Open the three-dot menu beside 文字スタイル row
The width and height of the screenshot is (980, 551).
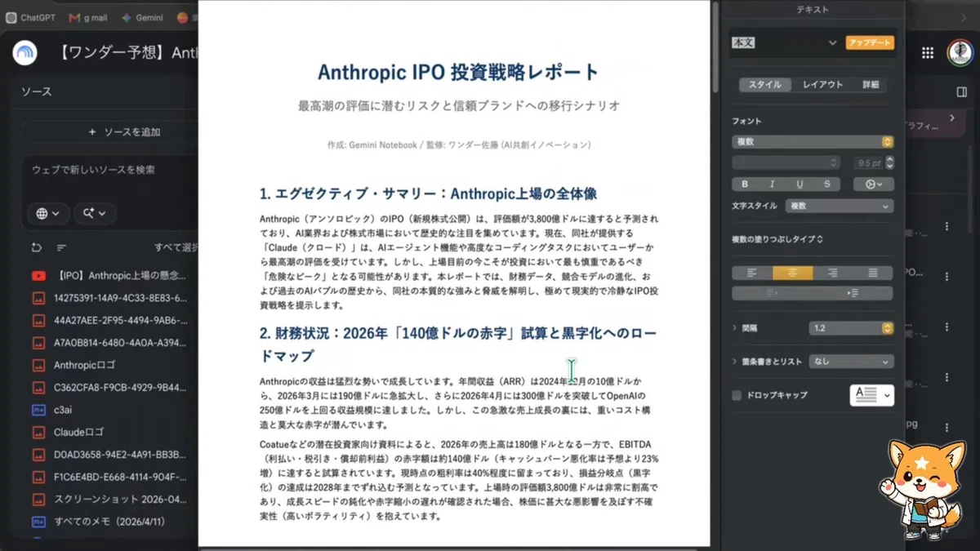(x=947, y=226)
